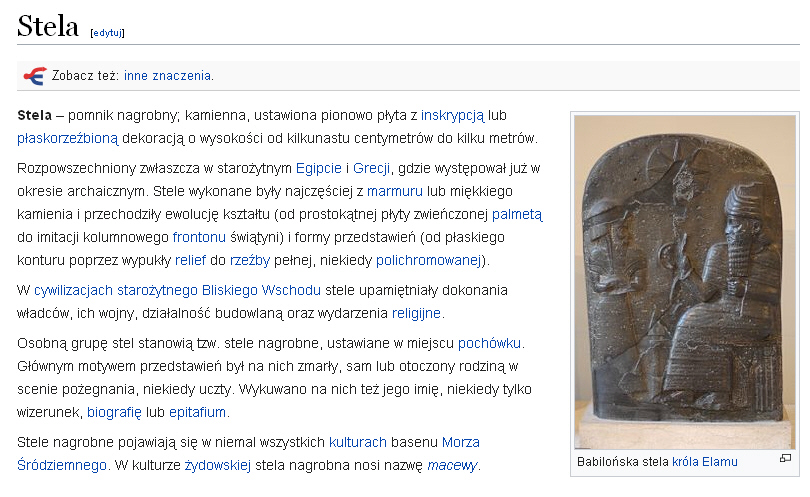Screen dimensions: 810x497
Task: Click the 'edytuj' section edit link
Action: tap(107, 33)
